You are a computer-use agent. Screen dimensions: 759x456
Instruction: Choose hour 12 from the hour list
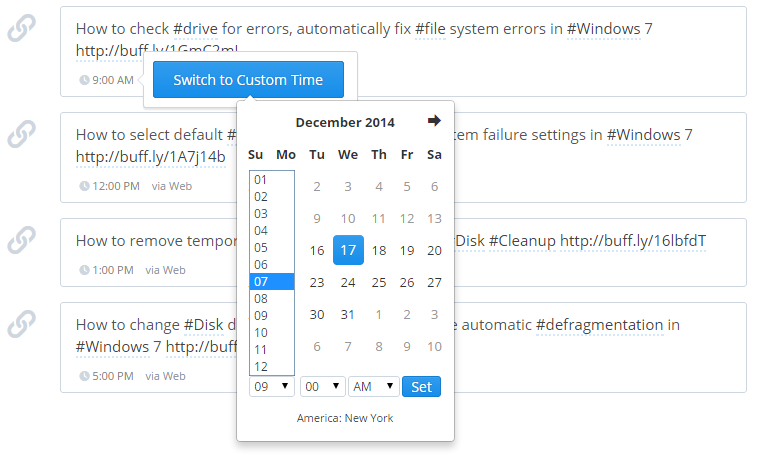tap(271, 366)
